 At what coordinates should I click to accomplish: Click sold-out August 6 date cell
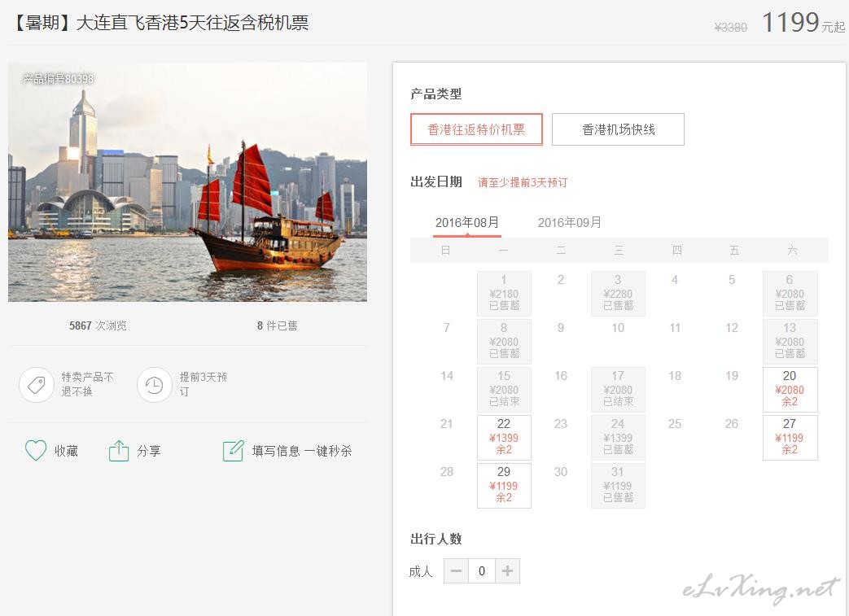(790, 294)
